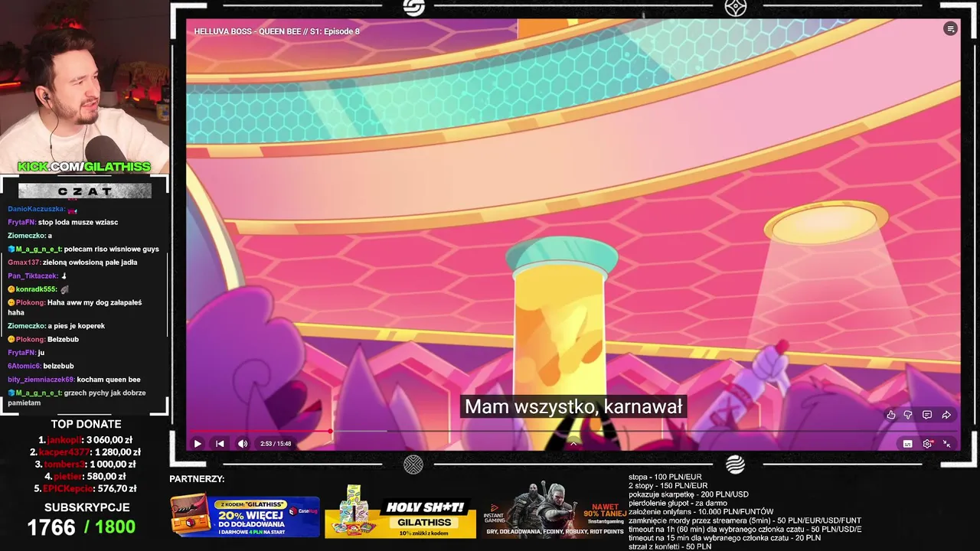Click message kocham queen bee
The height and width of the screenshot is (551, 980).
pyautogui.click(x=109, y=380)
